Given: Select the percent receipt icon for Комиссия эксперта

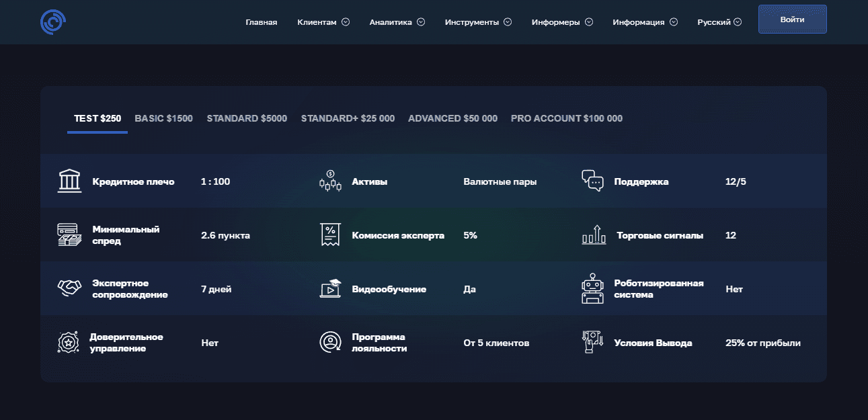Looking at the screenshot, I should coord(329,235).
